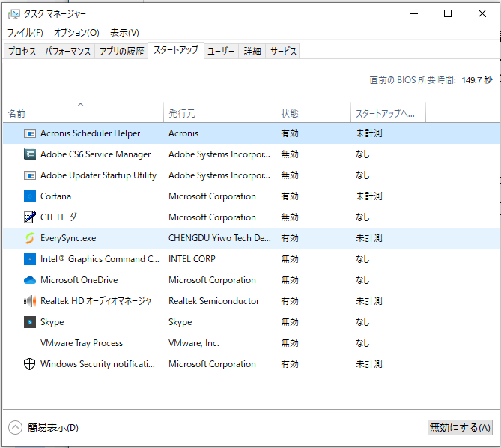The height and width of the screenshot is (448, 501).
Task: Sort by the 状態 column header
Action: [290, 114]
